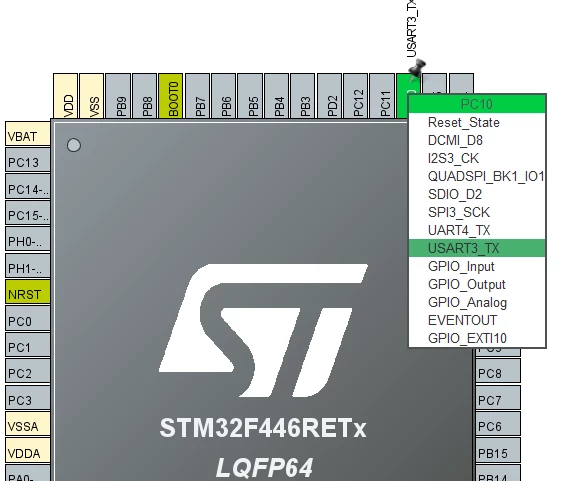This screenshot has height=481, width=574.
Task: Choose GPIO_Analog mode
Action: (x=477, y=302)
